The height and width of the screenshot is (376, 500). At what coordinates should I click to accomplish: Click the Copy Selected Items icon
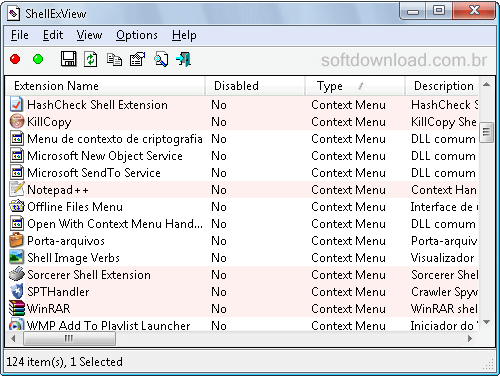[x=114, y=60]
